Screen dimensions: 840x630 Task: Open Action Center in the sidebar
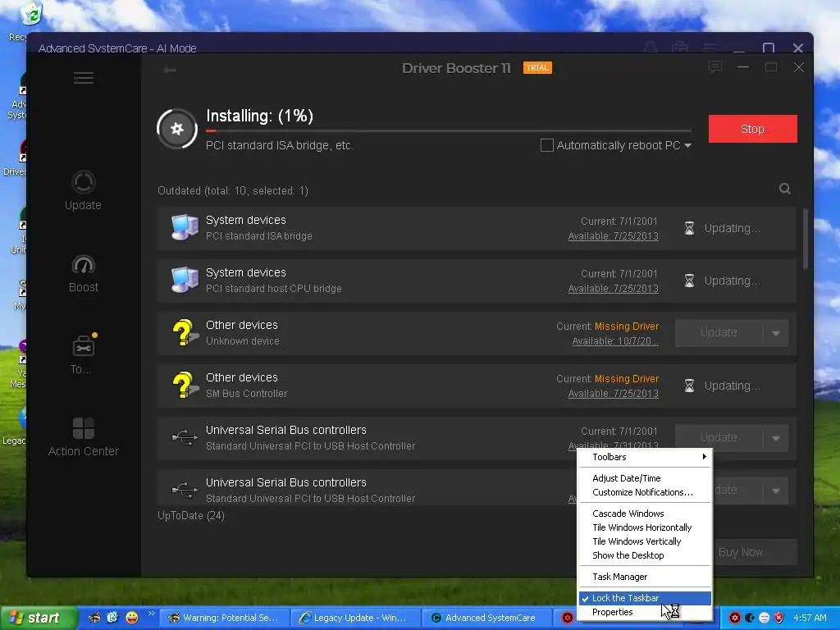[83, 437]
